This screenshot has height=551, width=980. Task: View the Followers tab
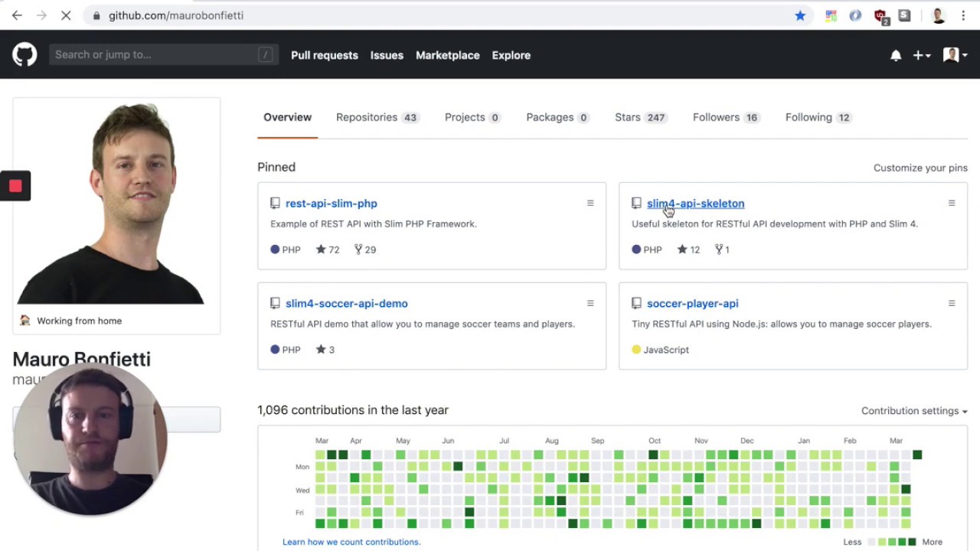(726, 117)
